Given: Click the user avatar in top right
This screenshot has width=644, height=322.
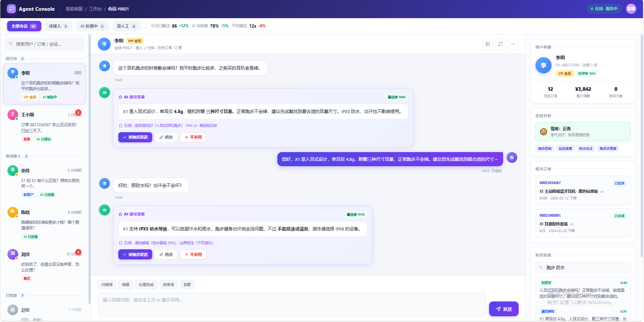Looking at the screenshot, I should pos(631,9).
